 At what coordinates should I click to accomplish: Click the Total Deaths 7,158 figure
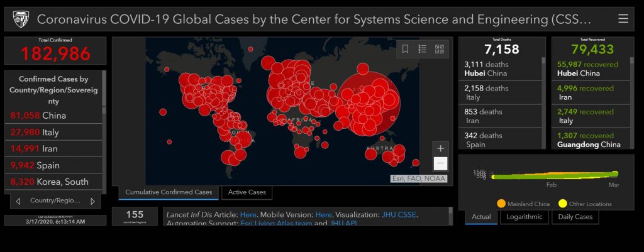pyautogui.click(x=501, y=50)
